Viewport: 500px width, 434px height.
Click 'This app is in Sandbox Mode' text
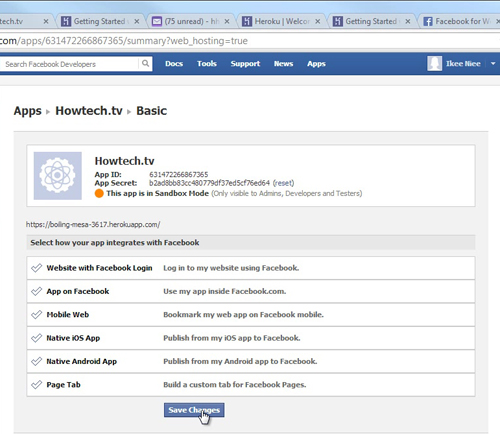[157, 193]
